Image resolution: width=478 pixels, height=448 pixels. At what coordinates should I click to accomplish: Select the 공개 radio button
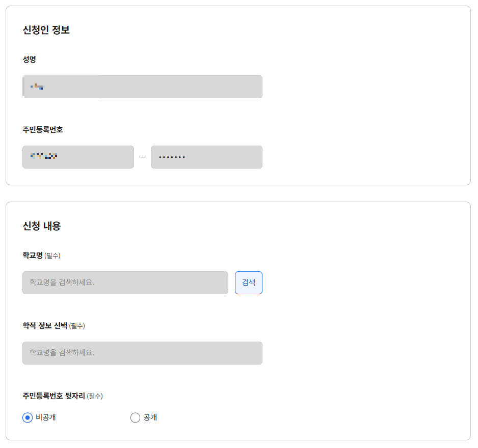tap(135, 417)
